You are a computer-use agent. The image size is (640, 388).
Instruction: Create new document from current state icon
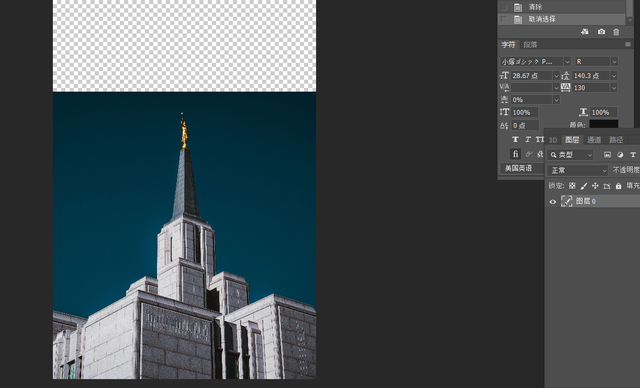(x=584, y=32)
